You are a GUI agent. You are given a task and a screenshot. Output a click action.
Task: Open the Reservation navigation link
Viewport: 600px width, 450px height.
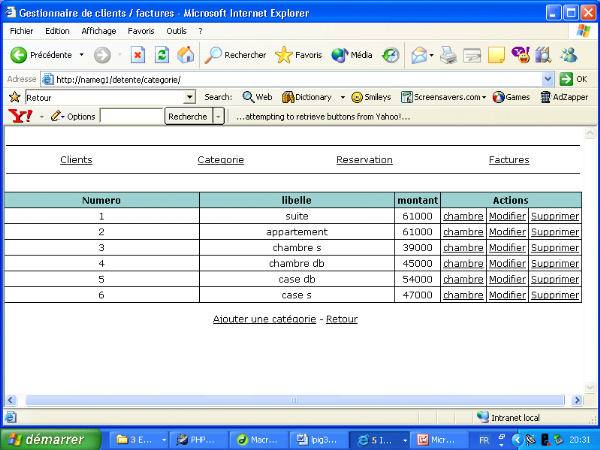tap(364, 160)
